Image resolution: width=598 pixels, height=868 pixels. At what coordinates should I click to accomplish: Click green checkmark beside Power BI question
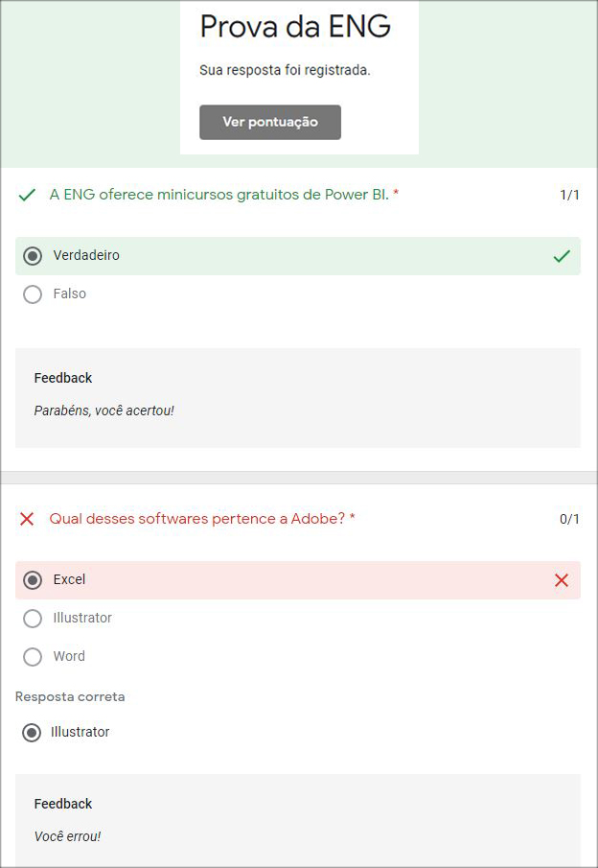click(27, 196)
